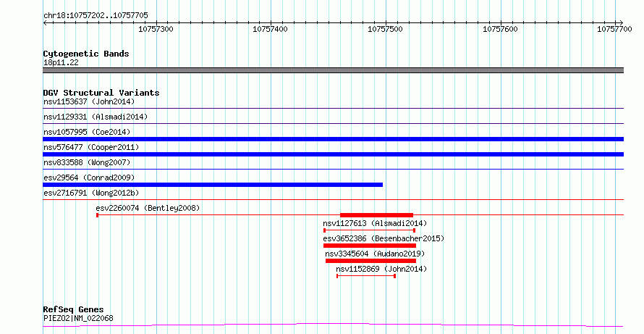Select ruler position 10757600
644x334 pixels.
[x=500, y=29]
